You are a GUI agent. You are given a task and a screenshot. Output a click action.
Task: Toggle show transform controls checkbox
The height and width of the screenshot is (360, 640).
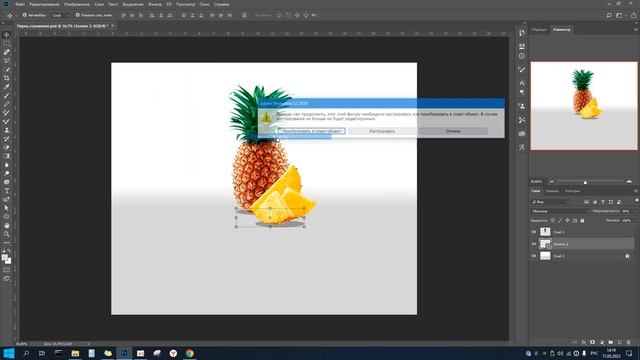point(78,15)
